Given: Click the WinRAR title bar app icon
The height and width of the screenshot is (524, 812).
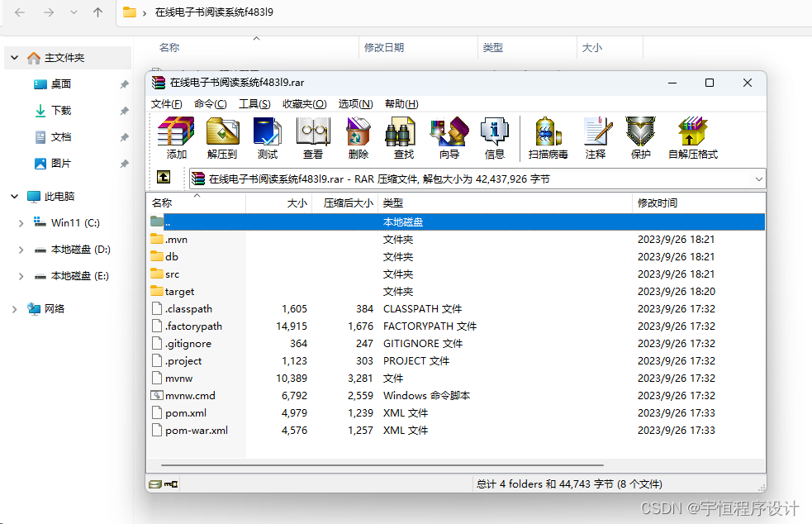Looking at the screenshot, I should click(159, 83).
